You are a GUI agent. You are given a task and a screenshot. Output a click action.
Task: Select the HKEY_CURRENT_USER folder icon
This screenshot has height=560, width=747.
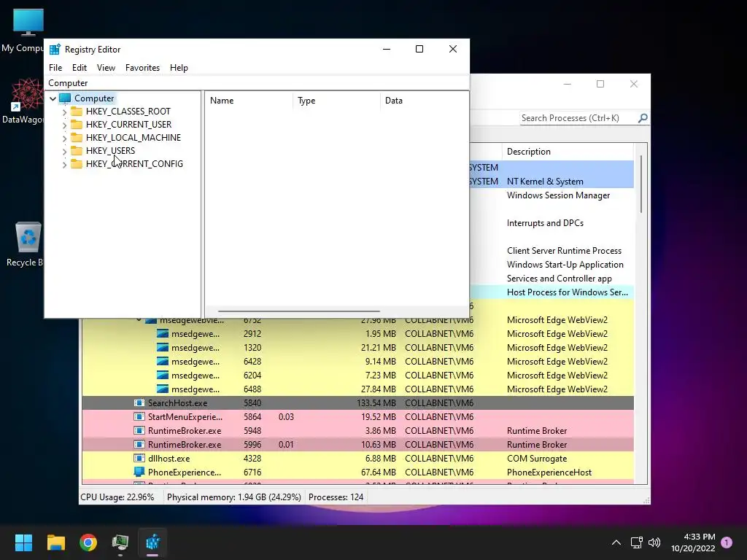tap(76, 124)
